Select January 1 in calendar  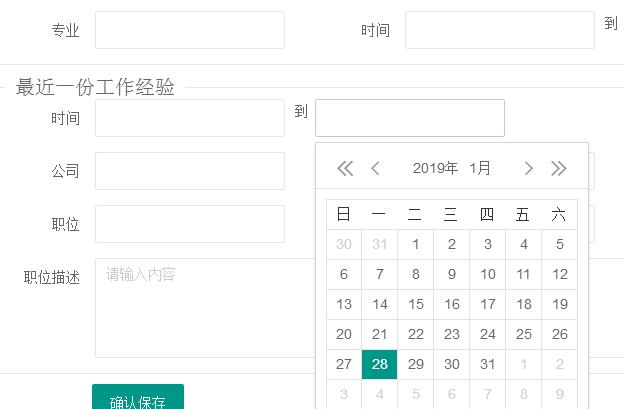(x=415, y=244)
